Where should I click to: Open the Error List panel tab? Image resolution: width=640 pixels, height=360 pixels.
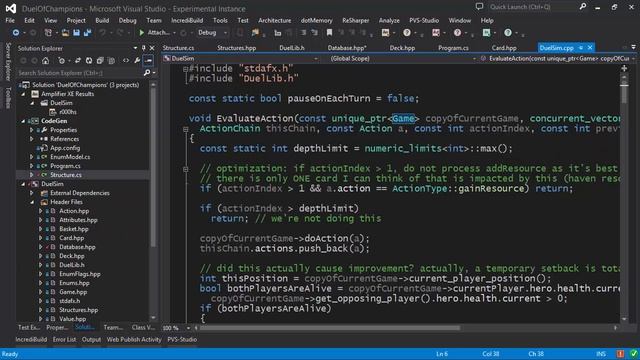pos(64,340)
